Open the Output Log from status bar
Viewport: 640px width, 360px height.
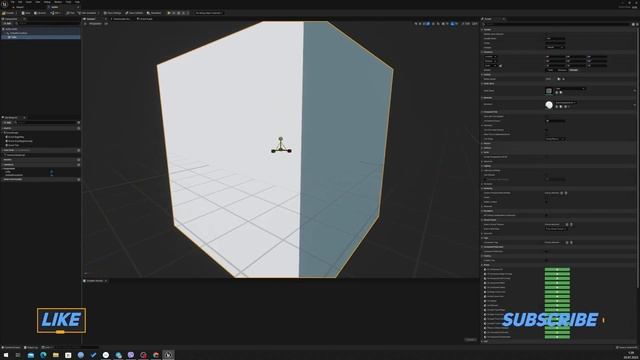31,348
